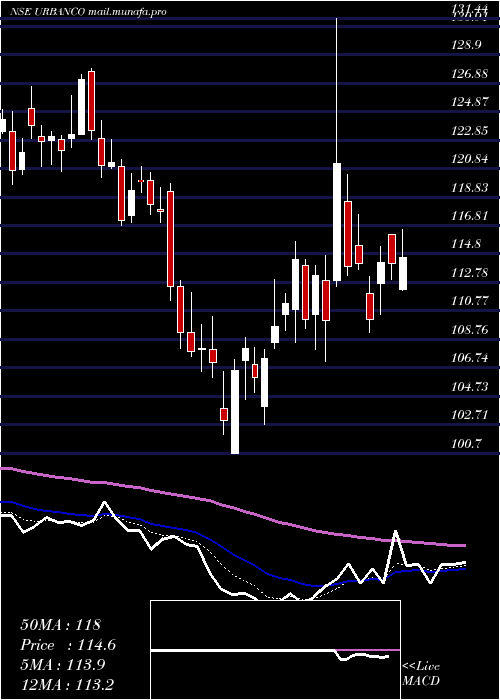Screen dimensions: 500x700
Task: Select the 122.85 price level label
Action: pyautogui.click(x=469, y=131)
